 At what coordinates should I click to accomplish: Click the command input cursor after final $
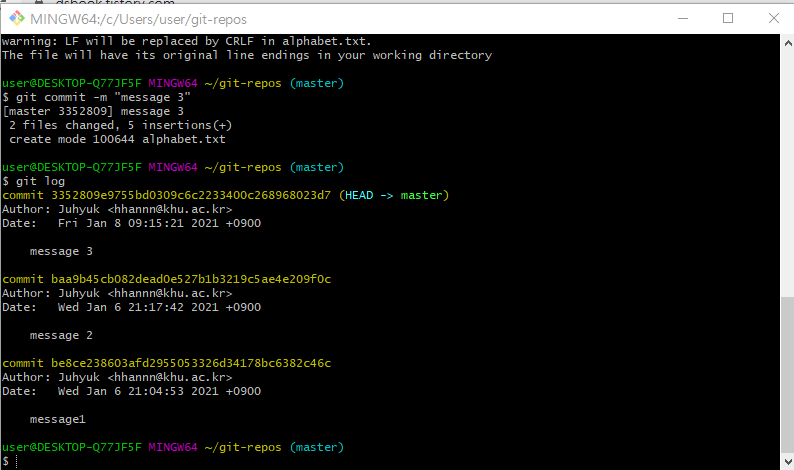point(17,461)
